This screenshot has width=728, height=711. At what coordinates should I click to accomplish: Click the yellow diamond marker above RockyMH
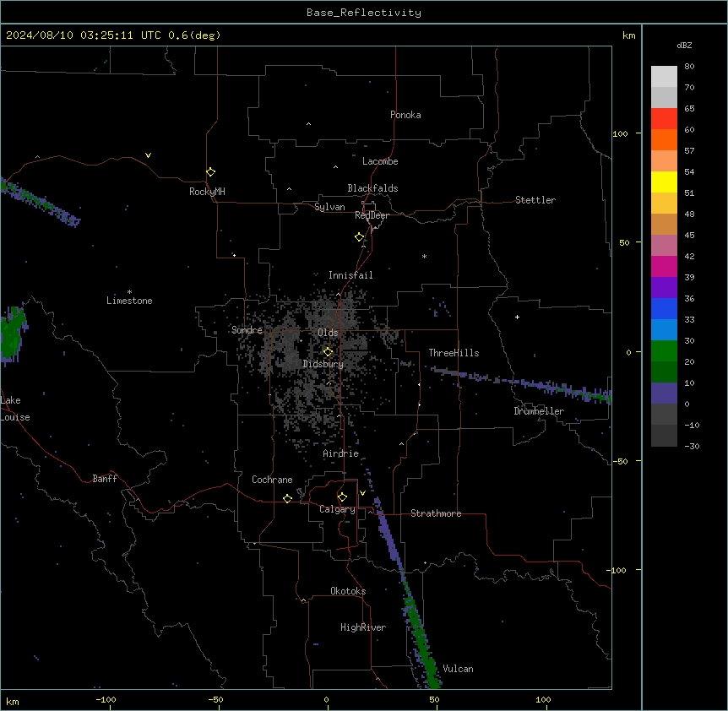211,172
